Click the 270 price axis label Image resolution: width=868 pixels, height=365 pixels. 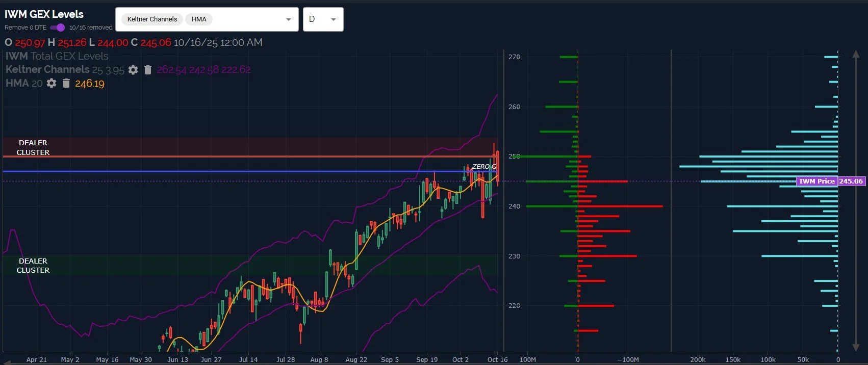514,57
